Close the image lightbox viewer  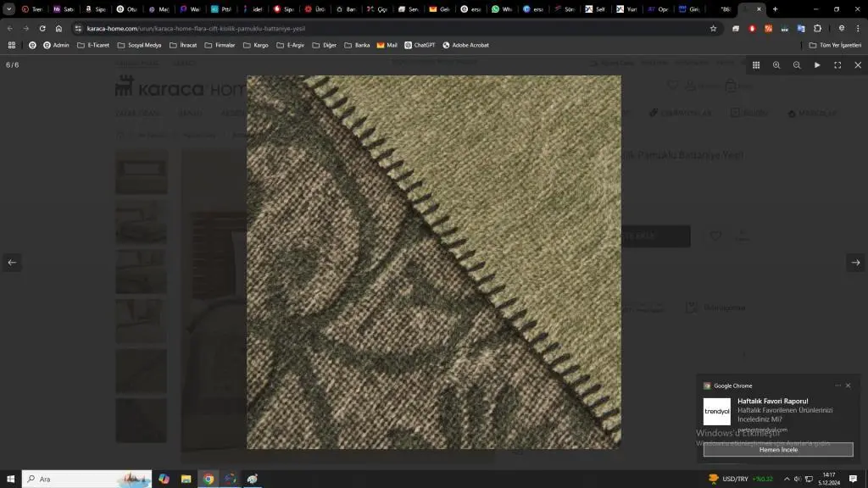858,65
